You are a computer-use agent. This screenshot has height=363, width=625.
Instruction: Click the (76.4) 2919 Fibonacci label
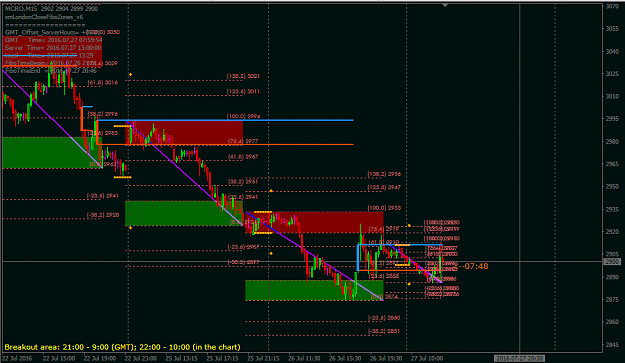point(384,229)
